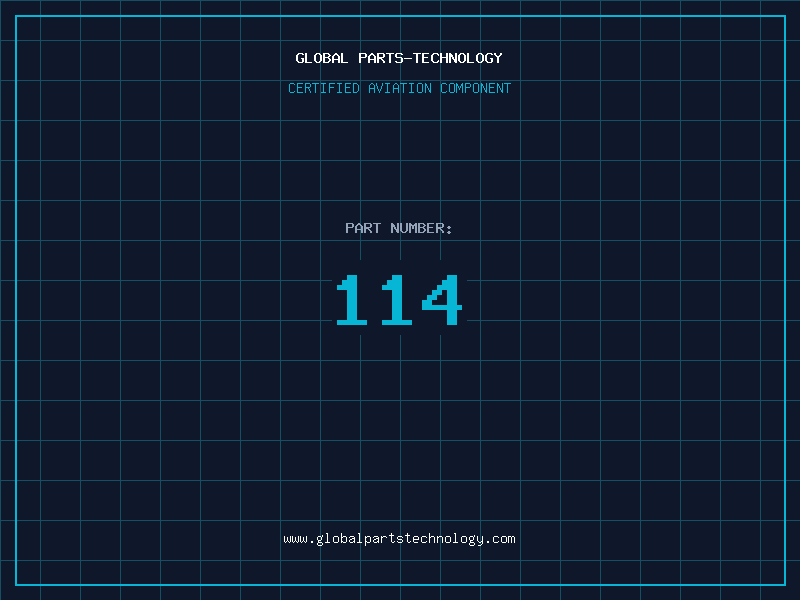Screen dimensions: 800x600
Task: Click the middle digit of 114
Action: (x=395, y=300)
